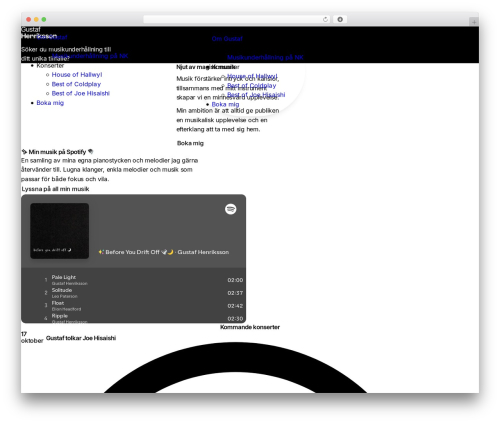Play the track Pale Light
Viewport: 500px width, 423px height.
(x=64, y=277)
